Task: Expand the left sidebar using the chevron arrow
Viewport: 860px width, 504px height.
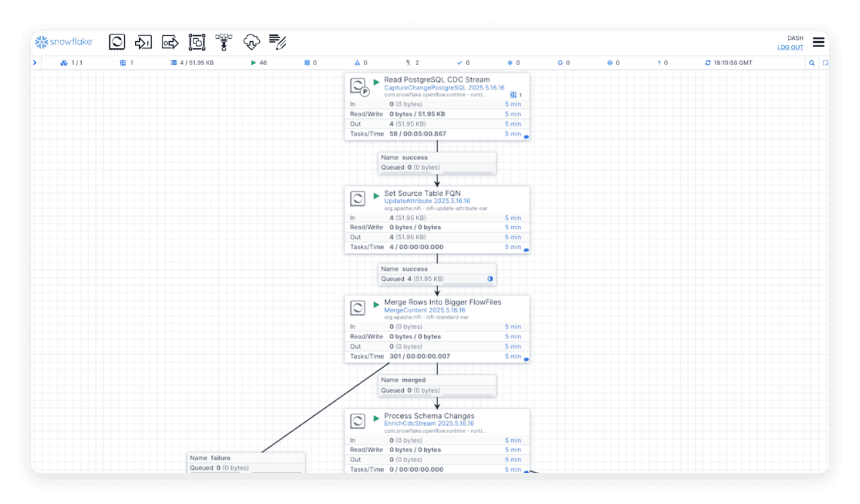Action: [35, 62]
